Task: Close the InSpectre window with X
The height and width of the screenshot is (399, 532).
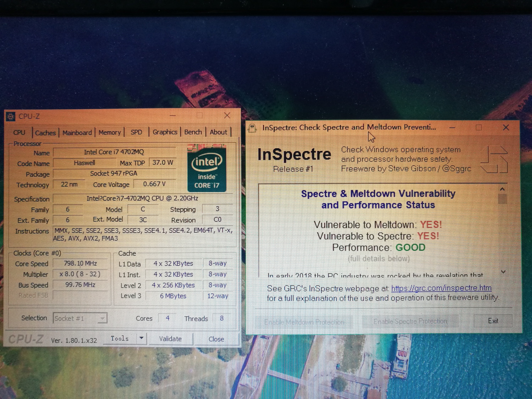Action: [x=506, y=128]
